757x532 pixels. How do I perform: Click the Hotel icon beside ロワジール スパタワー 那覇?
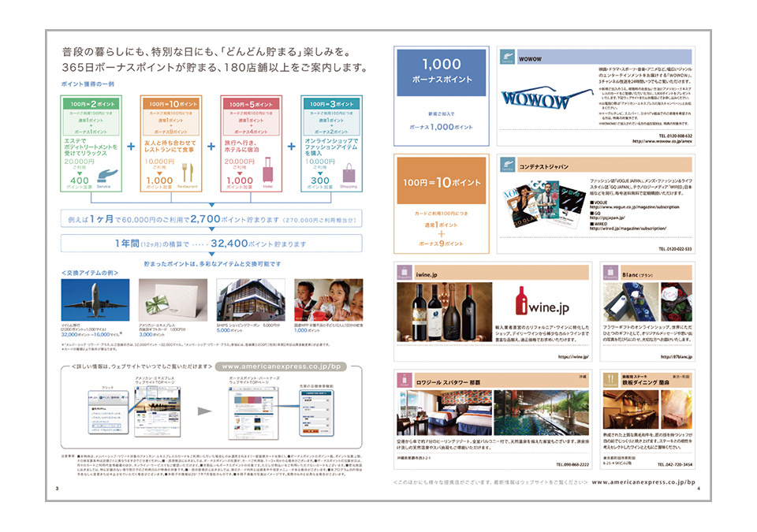click(405, 380)
